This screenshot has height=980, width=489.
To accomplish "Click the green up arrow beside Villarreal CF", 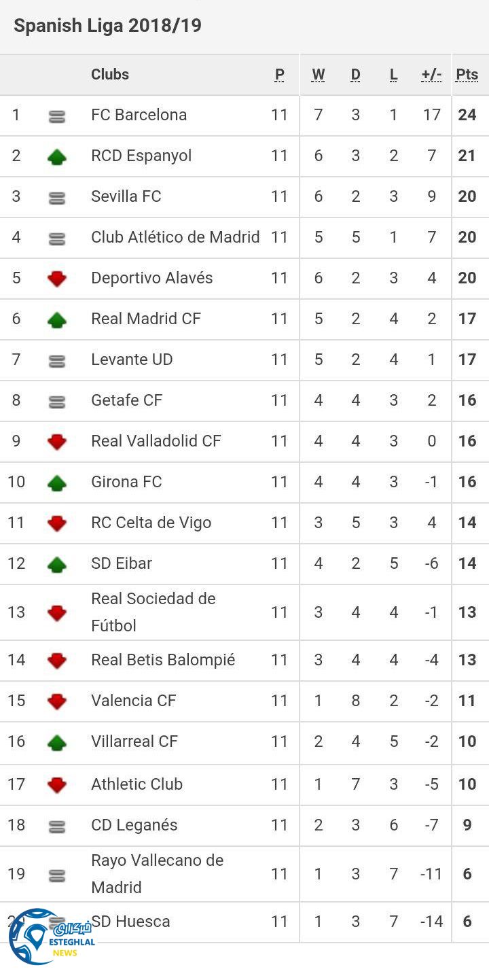I will 57,742.
